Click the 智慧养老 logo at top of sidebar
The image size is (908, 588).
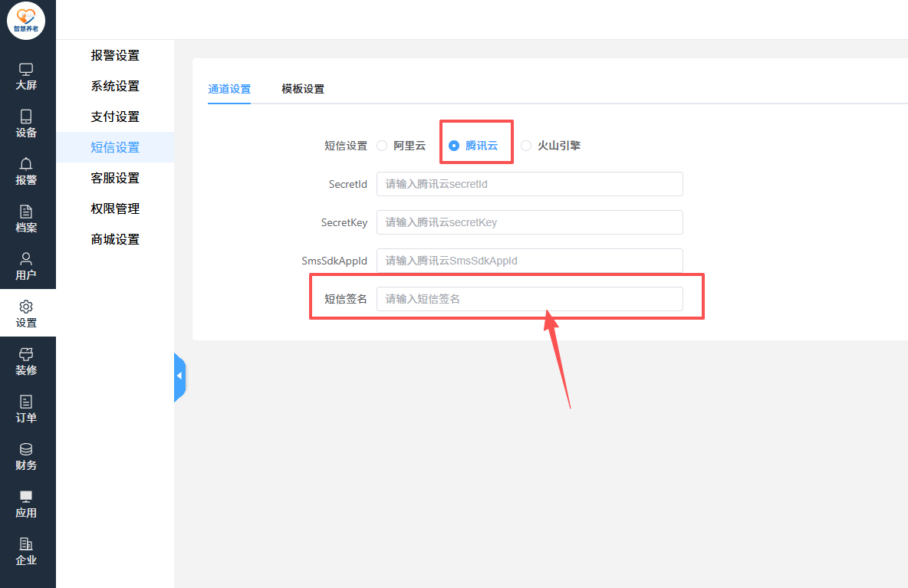[x=26, y=20]
